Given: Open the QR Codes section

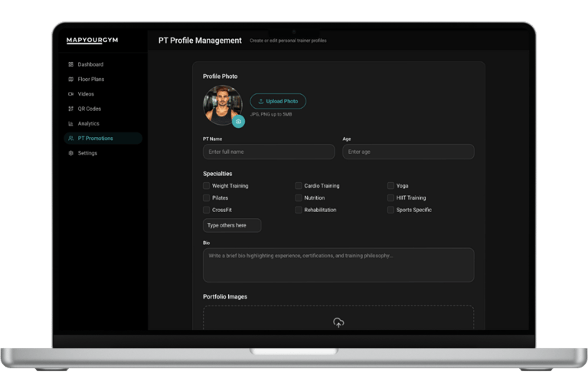Looking at the screenshot, I should (103, 109).
